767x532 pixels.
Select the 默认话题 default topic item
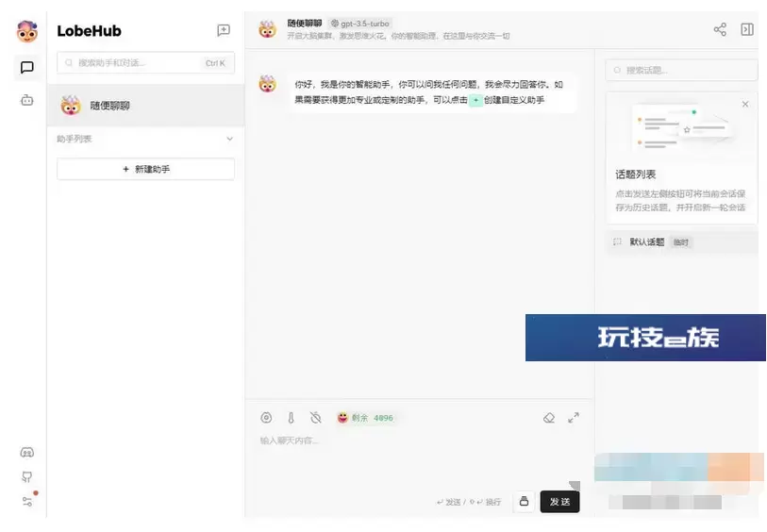(x=682, y=242)
